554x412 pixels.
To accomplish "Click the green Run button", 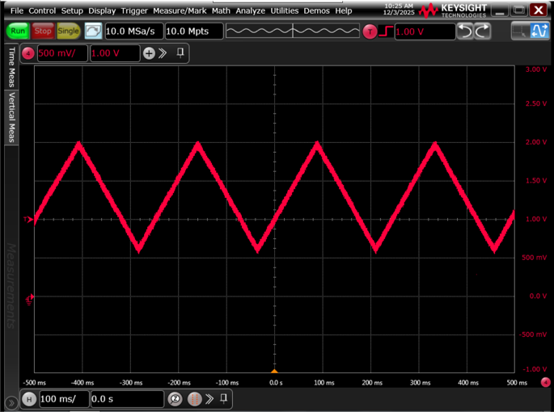I will [x=18, y=31].
